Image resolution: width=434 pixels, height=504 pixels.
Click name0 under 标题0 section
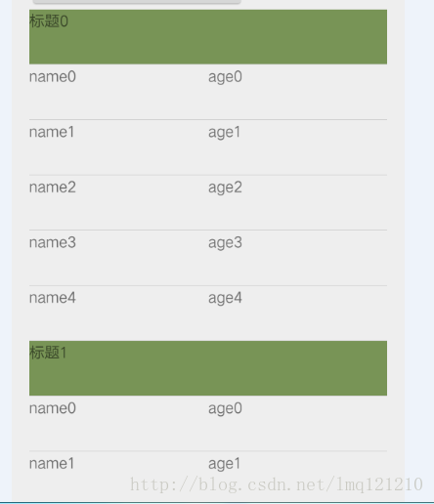pos(53,77)
